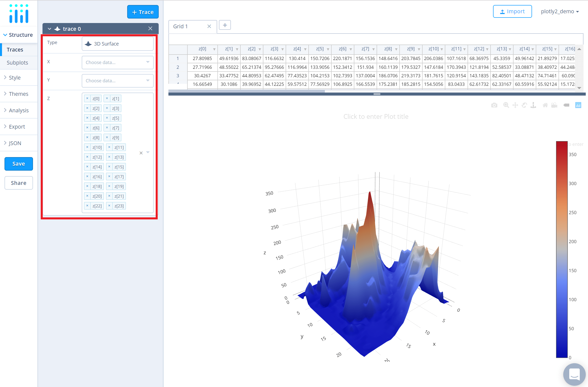Select the pan tool in modebar
The height and width of the screenshot is (387, 588).
coord(515,105)
